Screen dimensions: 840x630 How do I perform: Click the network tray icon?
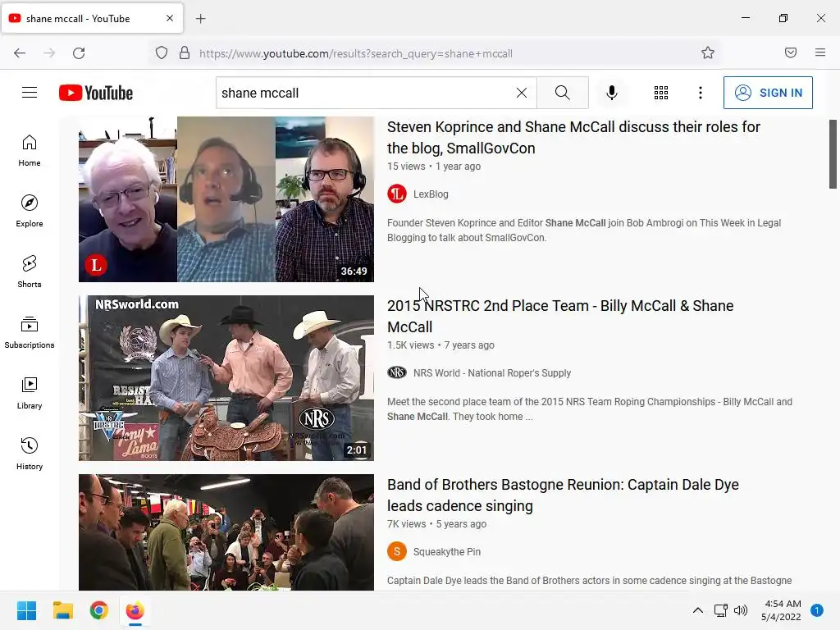click(x=720, y=610)
